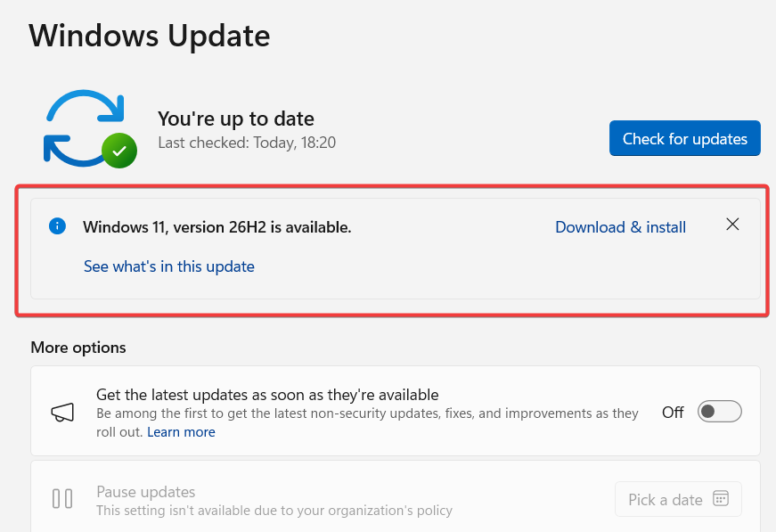Click the Windows Update sync status icon
This screenshot has height=532, width=776.
click(x=90, y=128)
